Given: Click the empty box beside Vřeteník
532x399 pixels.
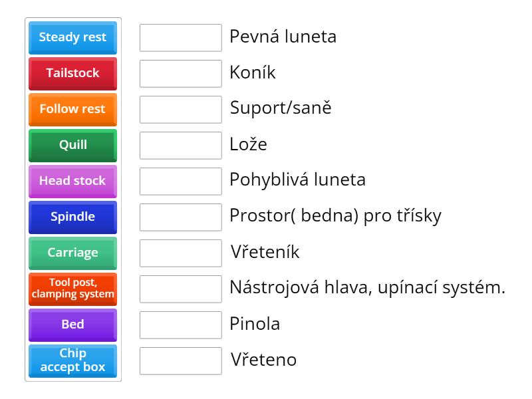Looking at the screenshot, I should point(181,253).
